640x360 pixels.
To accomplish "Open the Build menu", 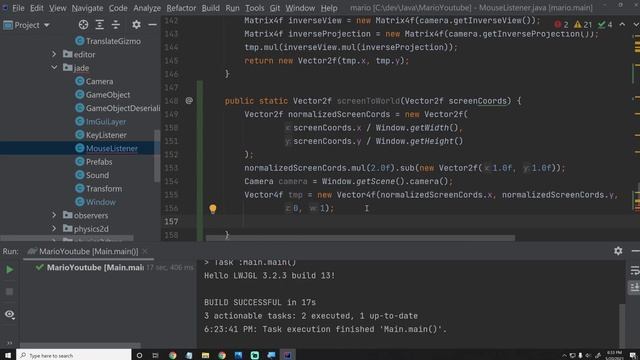I will (x=210, y=8).
